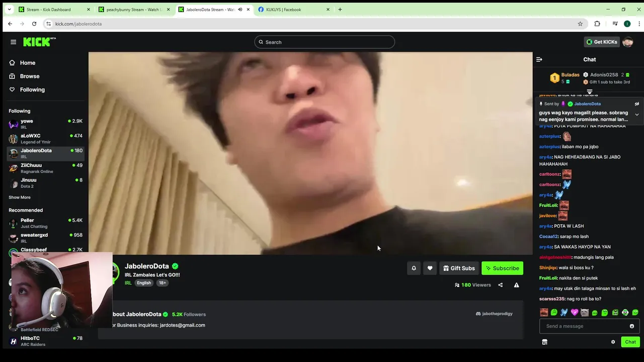Follow channel with the heart button
Viewport: 644px width, 362px height.
coord(430,268)
